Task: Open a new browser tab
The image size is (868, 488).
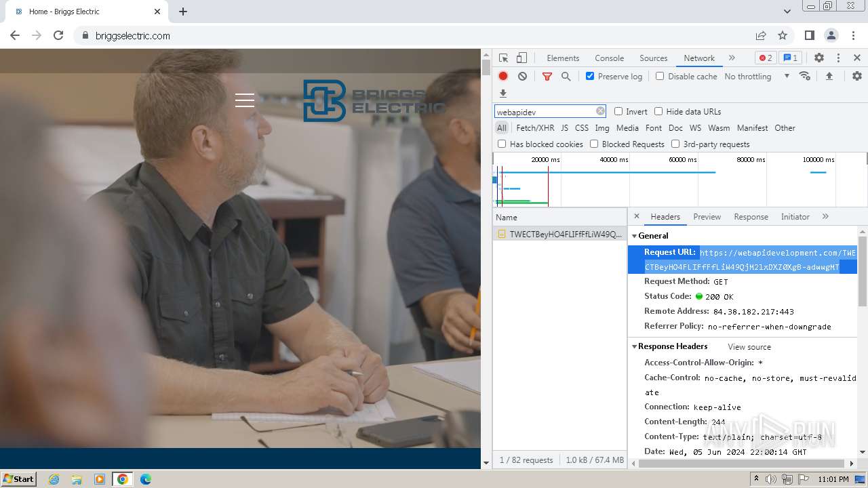Action: click(x=183, y=12)
